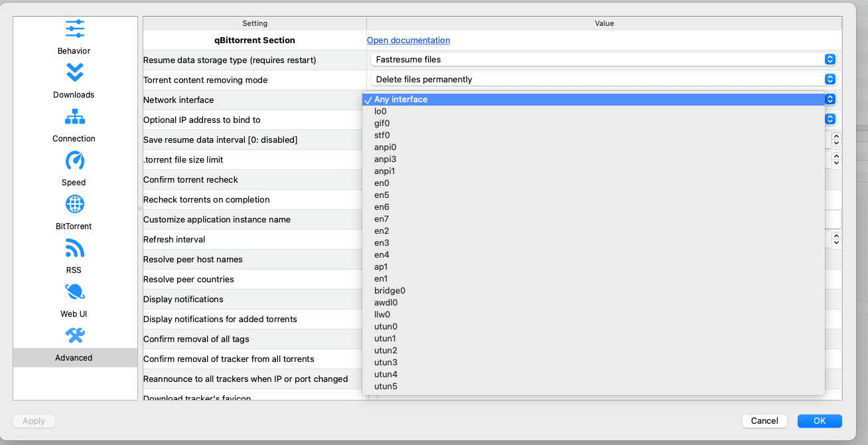Select utun0 in the interface list
The height and width of the screenshot is (445, 868).
[593, 327]
